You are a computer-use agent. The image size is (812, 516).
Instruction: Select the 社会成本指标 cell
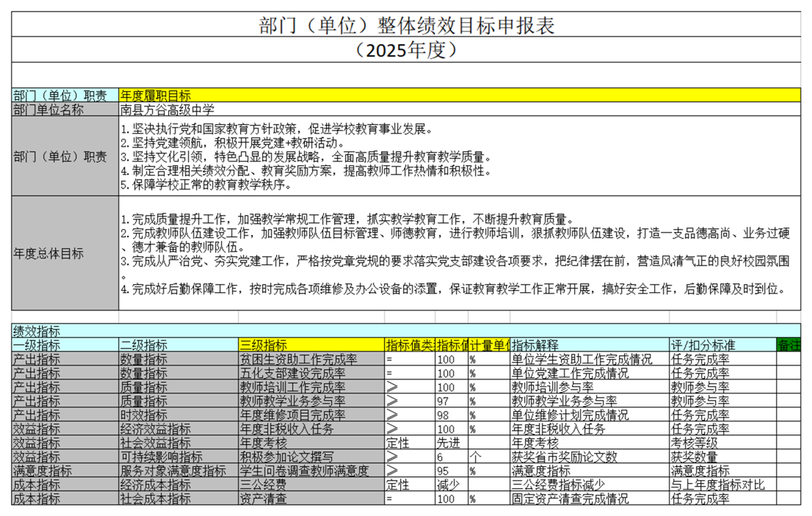[178, 499]
